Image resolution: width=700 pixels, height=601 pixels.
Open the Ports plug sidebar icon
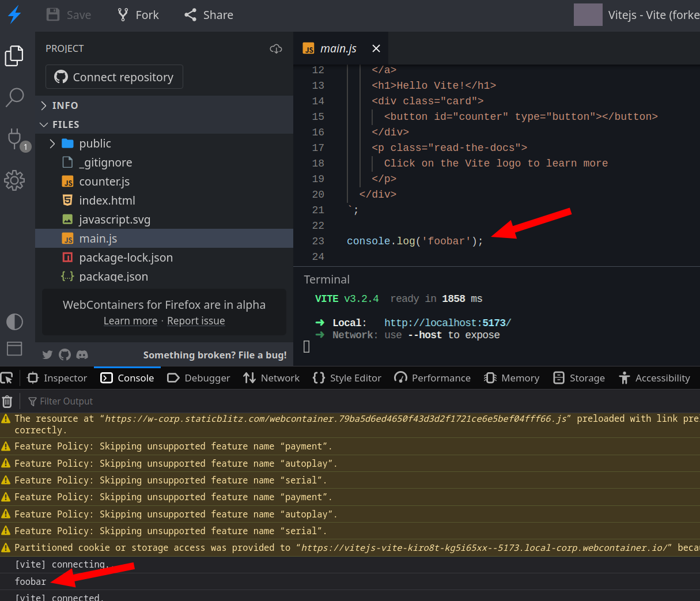click(16, 139)
